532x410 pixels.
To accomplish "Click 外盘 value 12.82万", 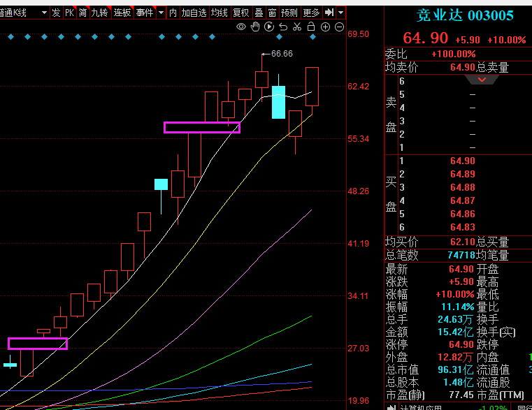I will [x=455, y=357].
